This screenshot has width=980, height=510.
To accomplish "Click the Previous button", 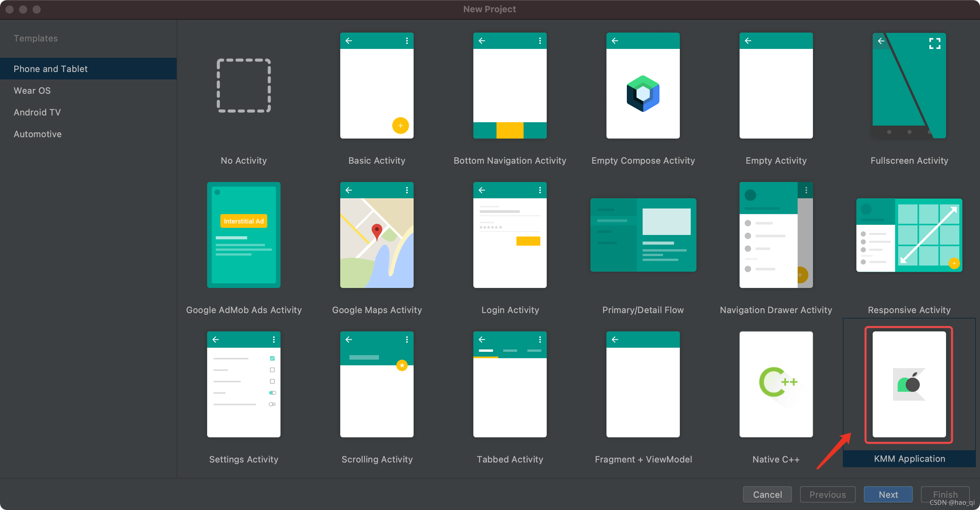I will (x=828, y=494).
